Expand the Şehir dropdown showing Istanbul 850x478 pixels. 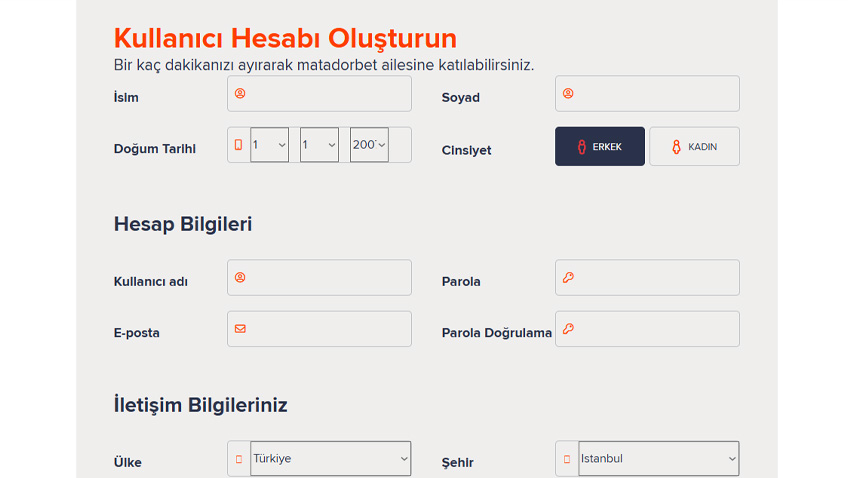pyautogui.click(x=659, y=458)
